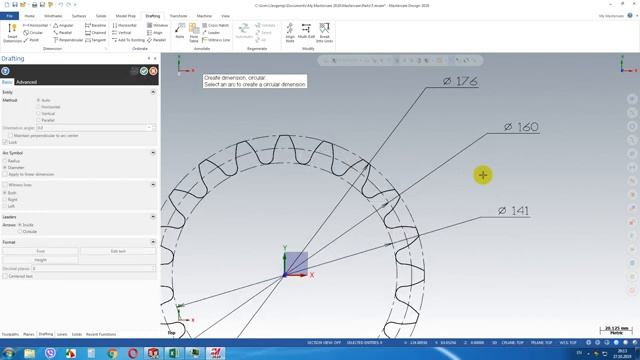Choose the Chained dimension tool
Viewport: 640px width, 360px height.
[x=96, y=33]
